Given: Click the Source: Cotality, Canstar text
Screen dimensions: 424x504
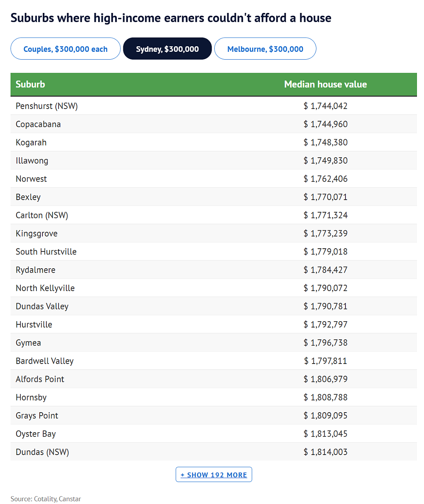Looking at the screenshot, I should click(46, 499).
